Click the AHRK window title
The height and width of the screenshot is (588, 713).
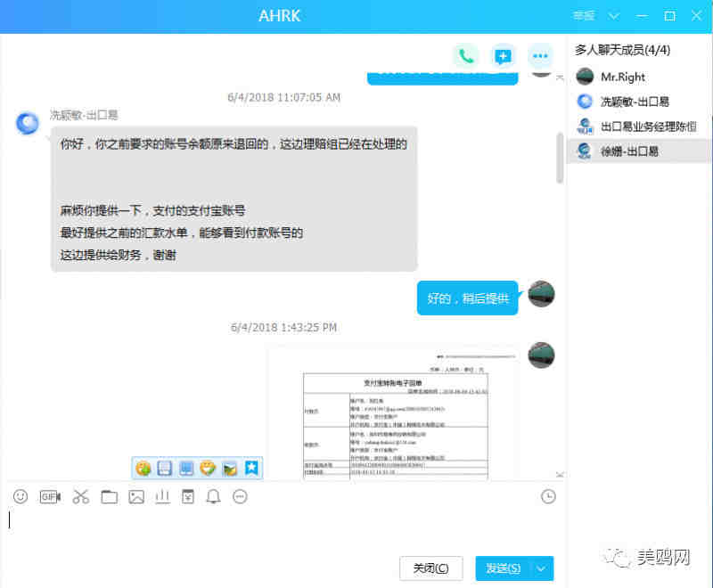pos(280,16)
